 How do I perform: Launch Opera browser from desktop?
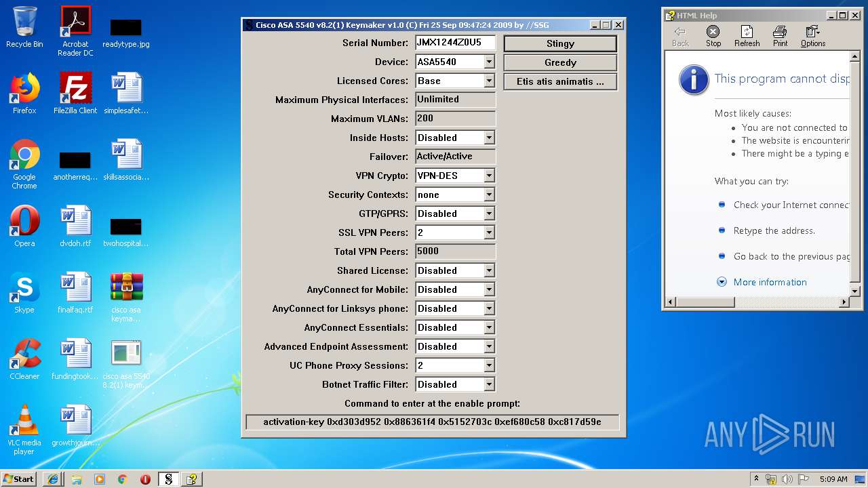click(x=24, y=226)
